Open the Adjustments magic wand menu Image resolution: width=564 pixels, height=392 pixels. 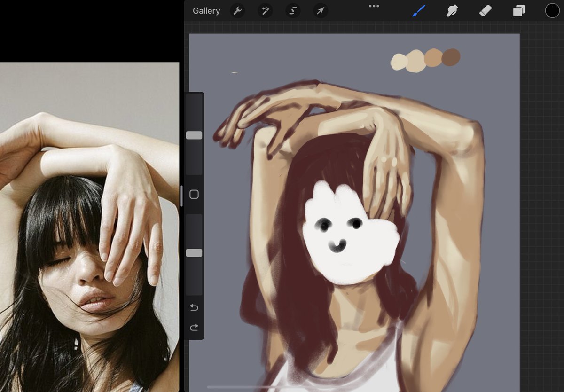click(265, 11)
